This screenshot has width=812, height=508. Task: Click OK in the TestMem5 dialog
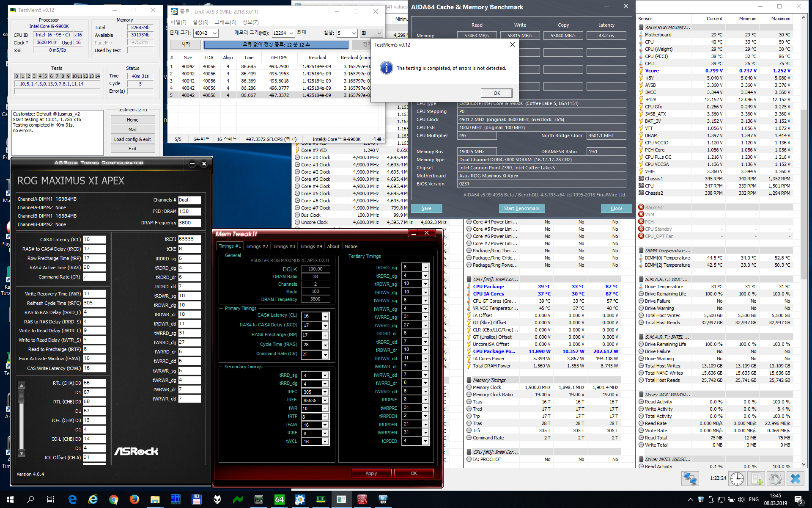tap(497, 93)
